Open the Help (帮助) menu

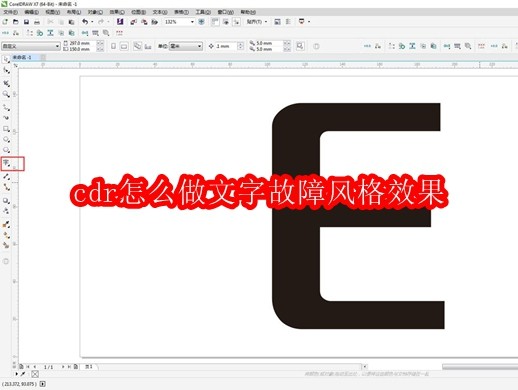248,12
